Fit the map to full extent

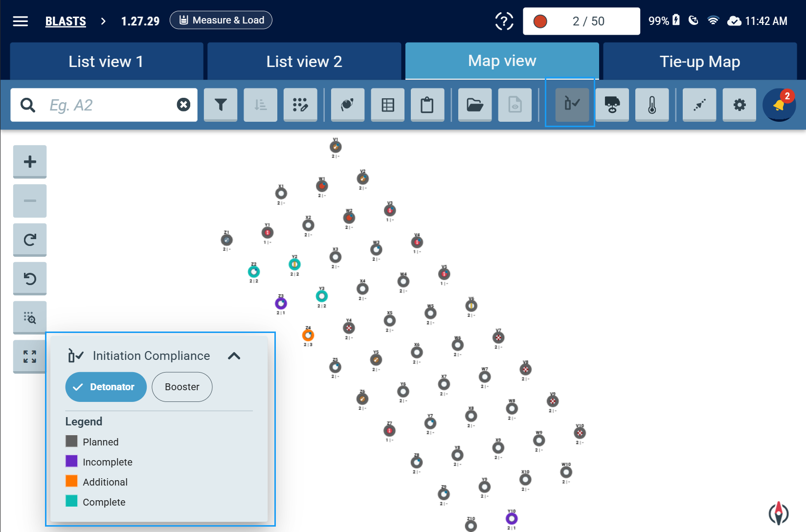tap(29, 356)
